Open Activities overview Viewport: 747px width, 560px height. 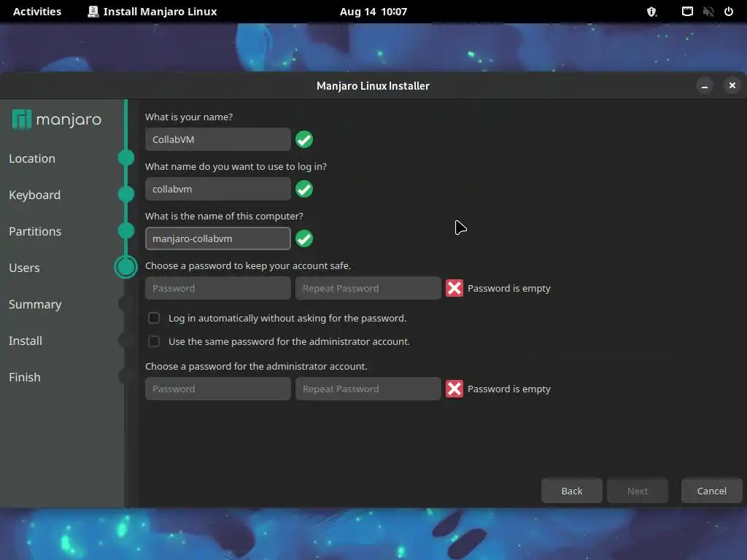pyautogui.click(x=37, y=12)
